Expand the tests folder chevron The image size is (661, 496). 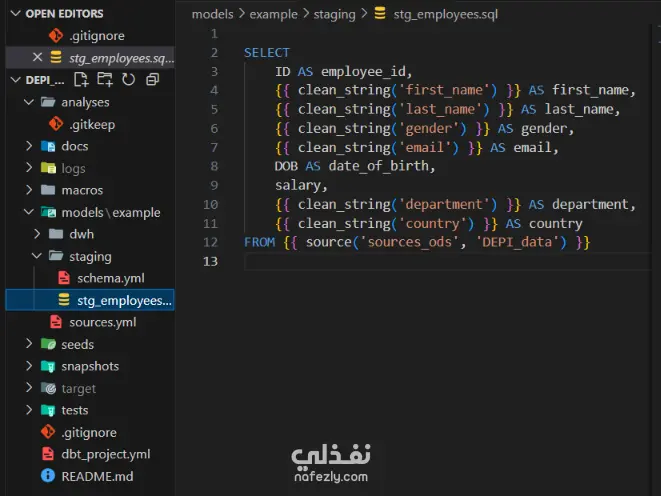29,410
